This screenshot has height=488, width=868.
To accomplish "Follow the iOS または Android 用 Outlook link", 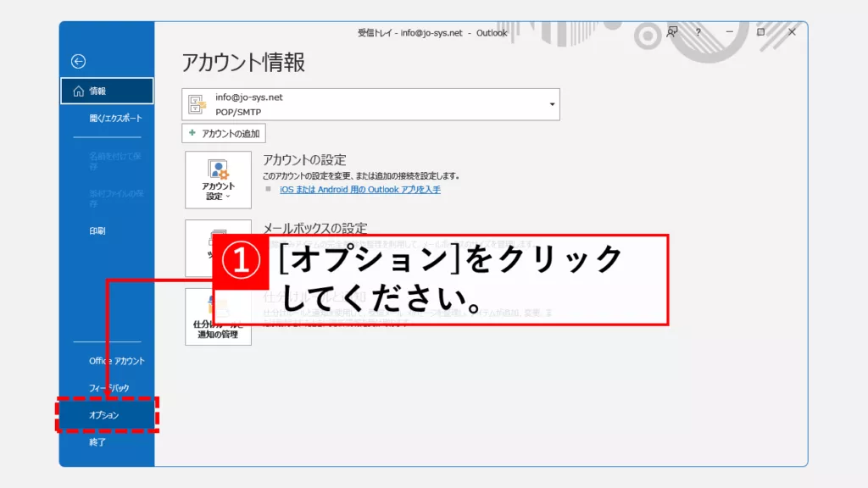I will (359, 190).
